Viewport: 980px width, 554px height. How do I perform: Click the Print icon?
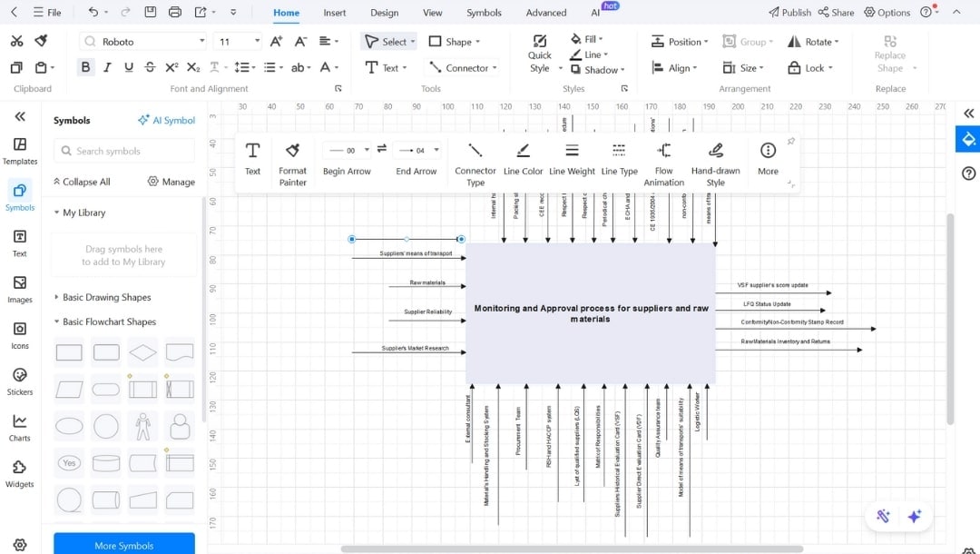tap(176, 12)
